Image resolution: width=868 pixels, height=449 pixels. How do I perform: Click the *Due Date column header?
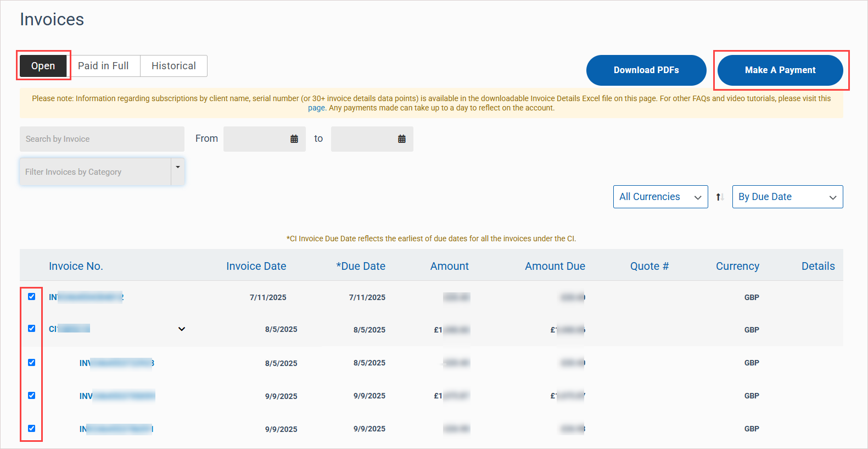click(361, 267)
